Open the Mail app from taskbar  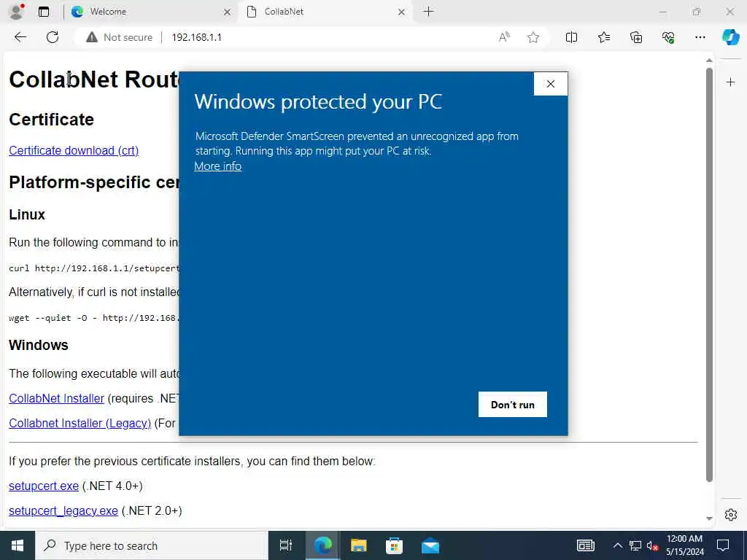pos(430,545)
